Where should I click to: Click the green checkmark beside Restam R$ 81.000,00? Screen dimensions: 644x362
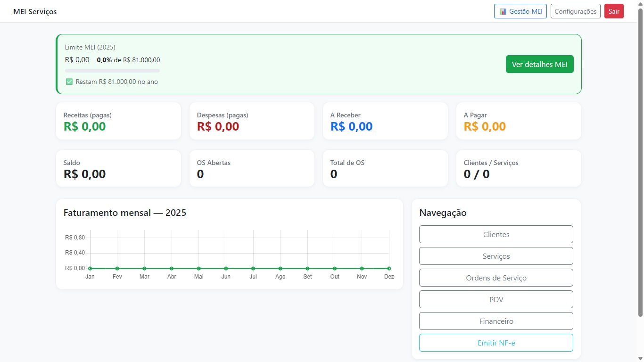[69, 82]
